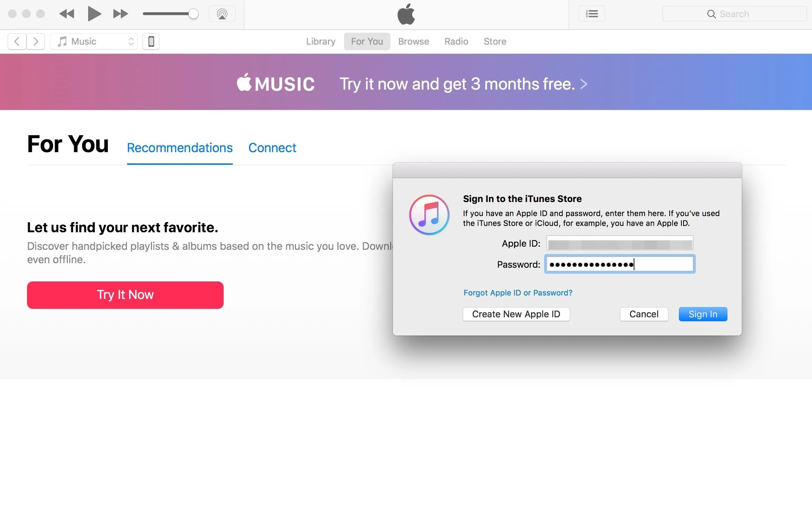Show the Up Next list icon

click(x=592, y=14)
